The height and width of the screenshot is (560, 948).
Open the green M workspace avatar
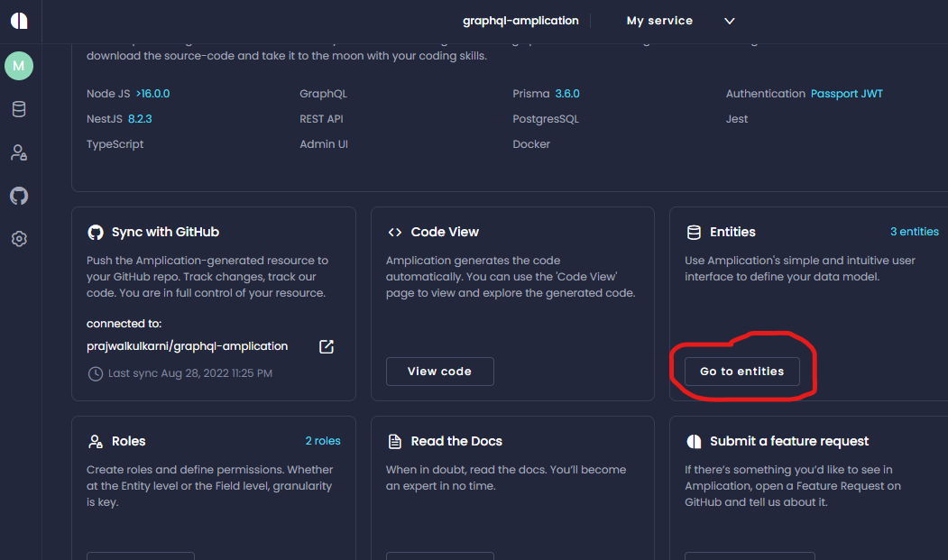(19, 66)
